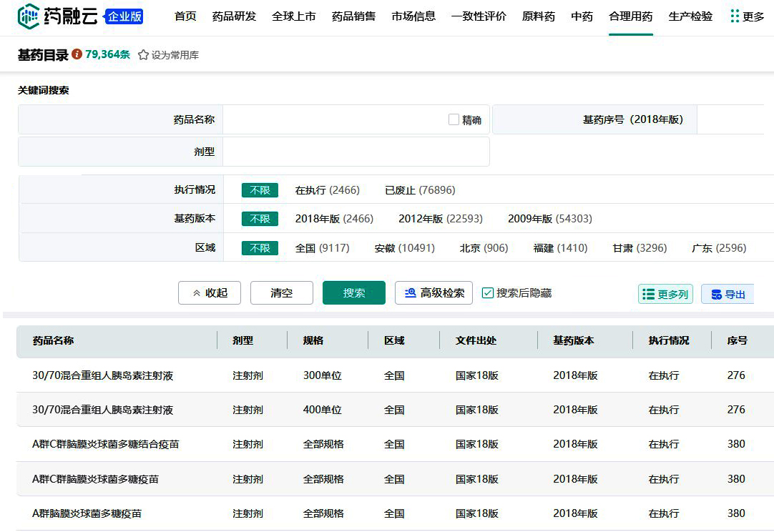Viewport: 774px width, 532px height.
Task: Open A群脑膜炎球菌多糖疫苗 row
Action: coord(87,513)
